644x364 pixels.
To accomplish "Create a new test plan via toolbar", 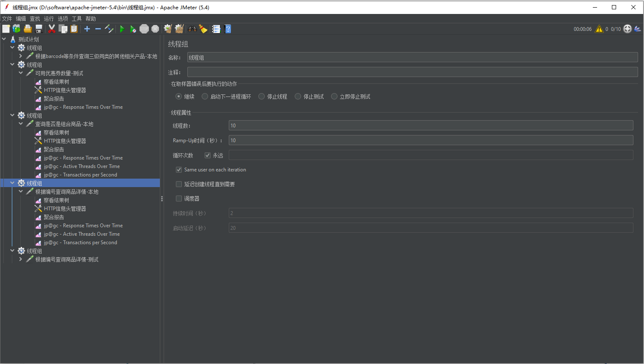I will pyautogui.click(x=6, y=29).
